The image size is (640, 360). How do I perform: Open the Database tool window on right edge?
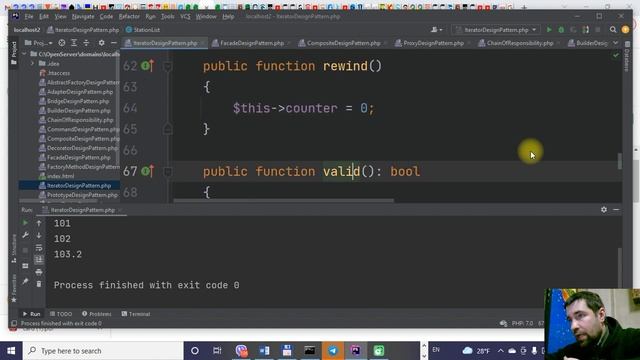click(627, 57)
